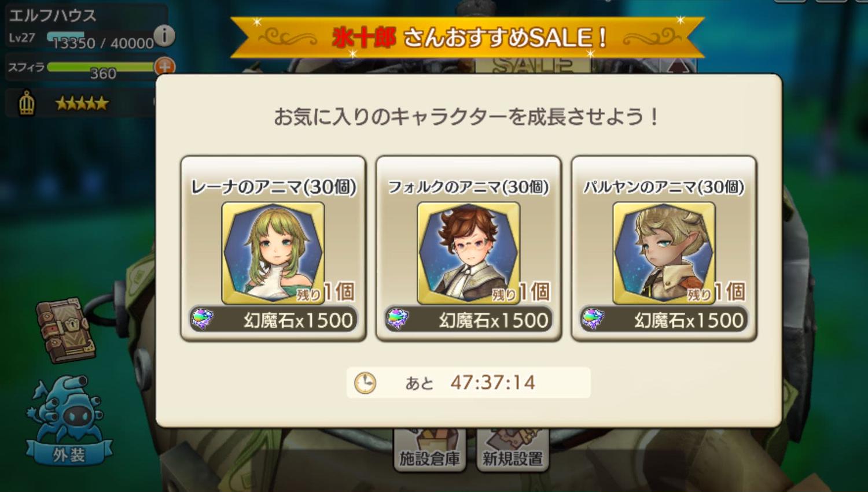Click the clock icon on the countdown timer

tap(365, 383)
